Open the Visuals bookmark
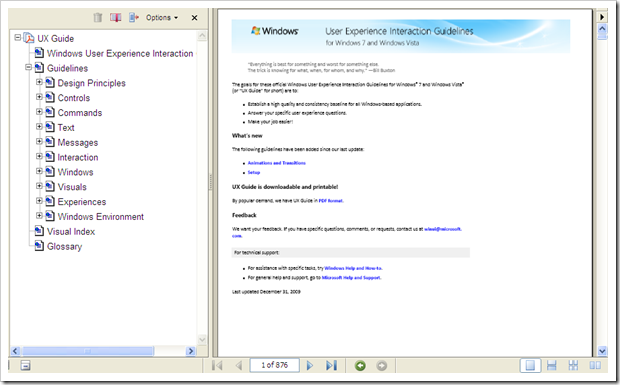This screenshot has height=385, width=620. 72,187
